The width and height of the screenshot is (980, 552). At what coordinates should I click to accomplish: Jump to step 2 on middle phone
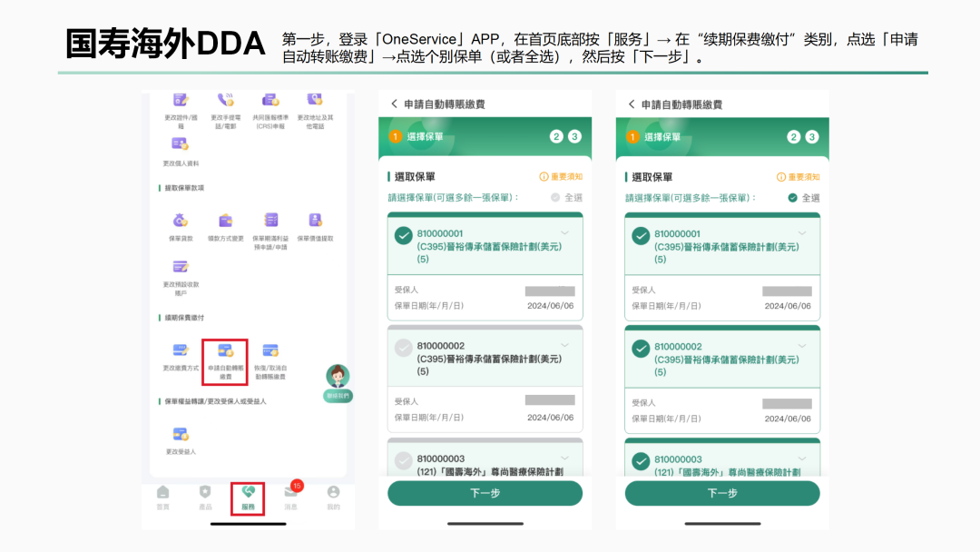coord(556,136)
